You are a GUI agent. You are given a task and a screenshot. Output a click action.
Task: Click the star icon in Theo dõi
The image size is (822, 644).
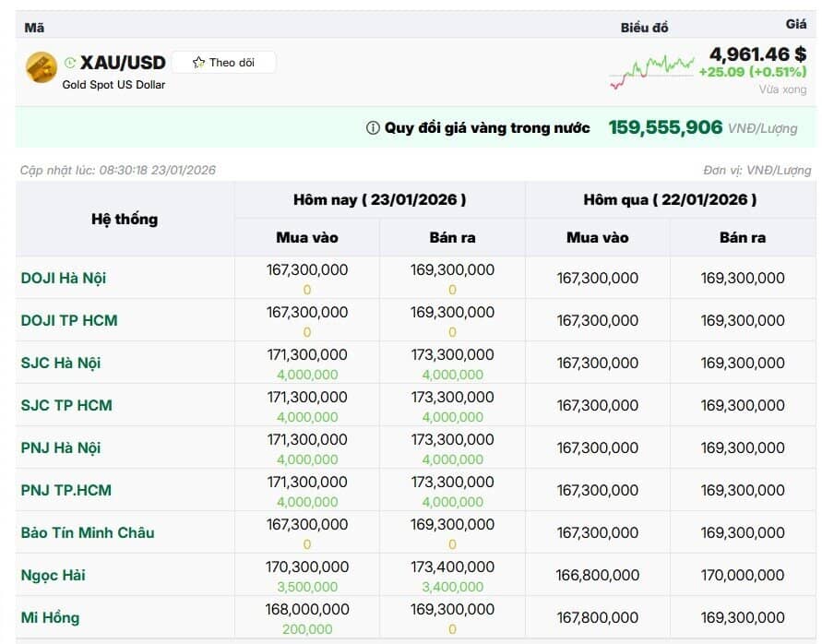[x=198, y=63]
